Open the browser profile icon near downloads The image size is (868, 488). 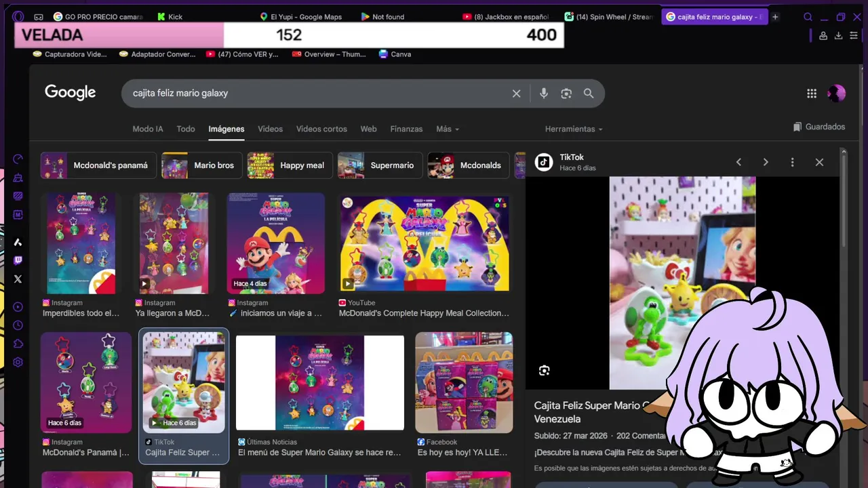click(x=823, y=36)
